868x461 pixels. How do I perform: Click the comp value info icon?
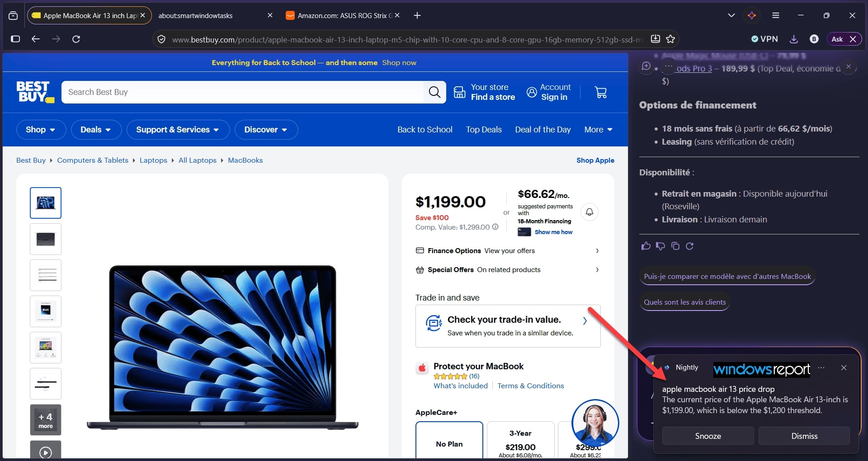tap(495, 227)
